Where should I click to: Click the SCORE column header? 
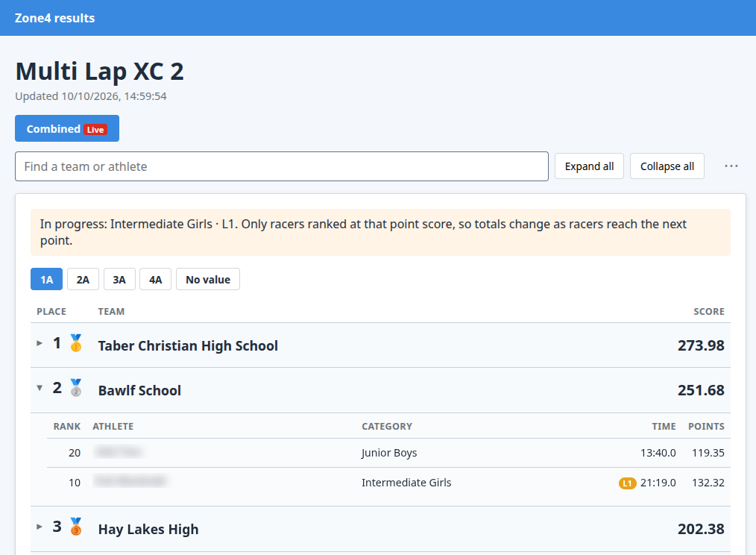pyautogui.click(x=709, y=311)
